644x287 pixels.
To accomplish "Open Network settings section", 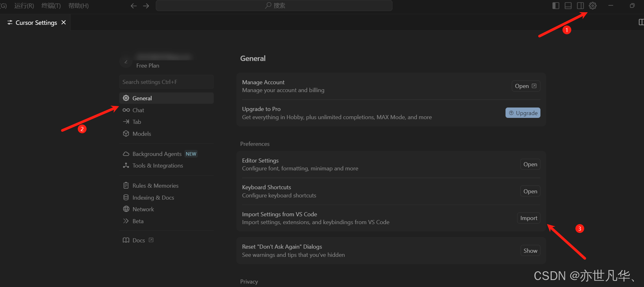I will tap(166, 209).
